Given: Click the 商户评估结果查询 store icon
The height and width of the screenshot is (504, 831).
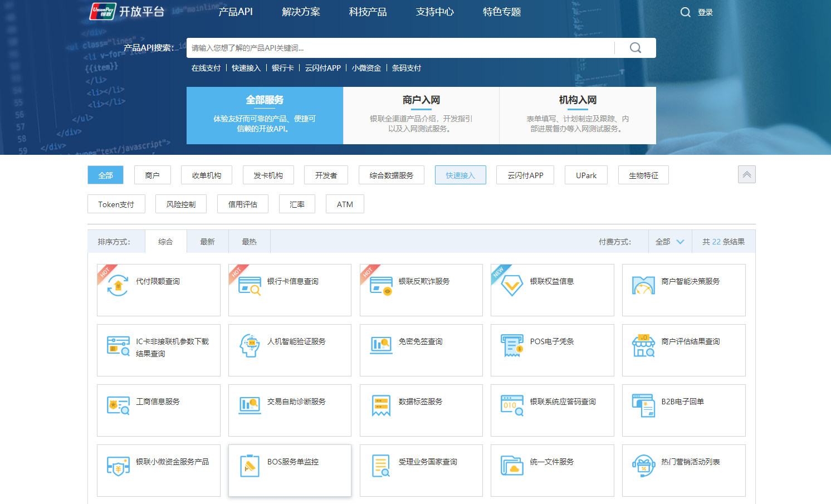Looking at the screenshot, I should point(643,346).
